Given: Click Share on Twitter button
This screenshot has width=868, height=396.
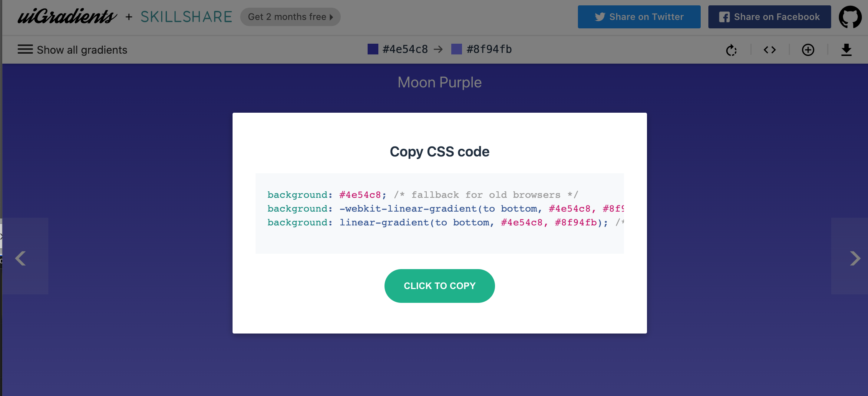Looking at the screenshot, I should [x=639, y=17].
